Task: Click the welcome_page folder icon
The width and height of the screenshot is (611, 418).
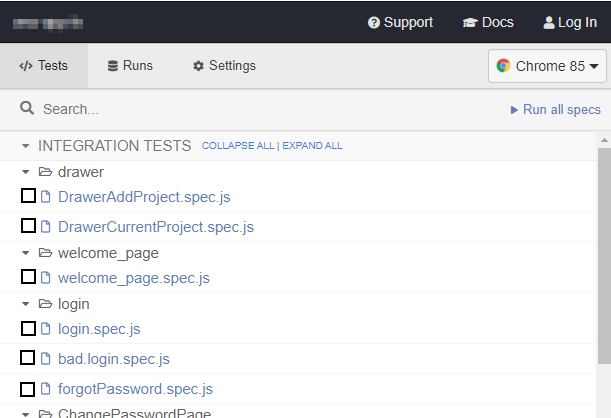Action: 45,253
